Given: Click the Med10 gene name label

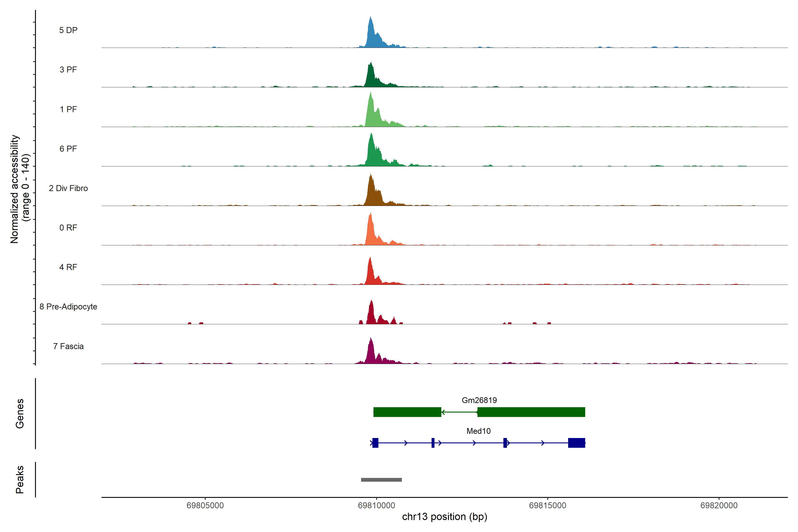Looking at the screenshot, I should (x=478, y=431).
